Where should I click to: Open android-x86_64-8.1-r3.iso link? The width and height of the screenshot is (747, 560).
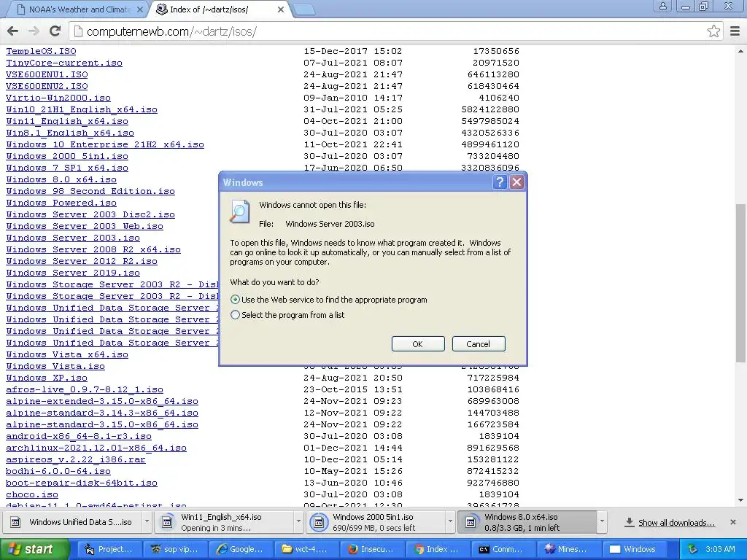79,436
